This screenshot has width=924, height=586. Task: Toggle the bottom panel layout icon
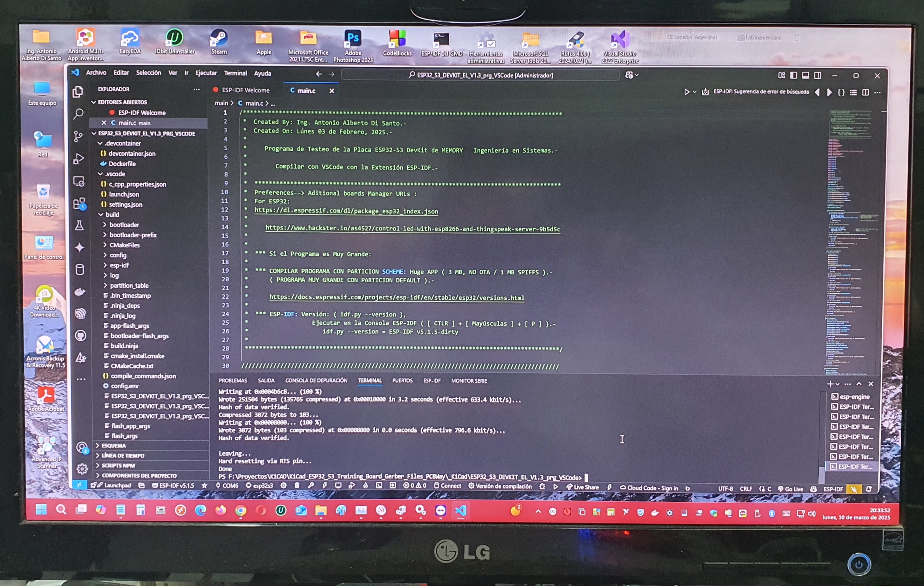(x=805, y=76)
